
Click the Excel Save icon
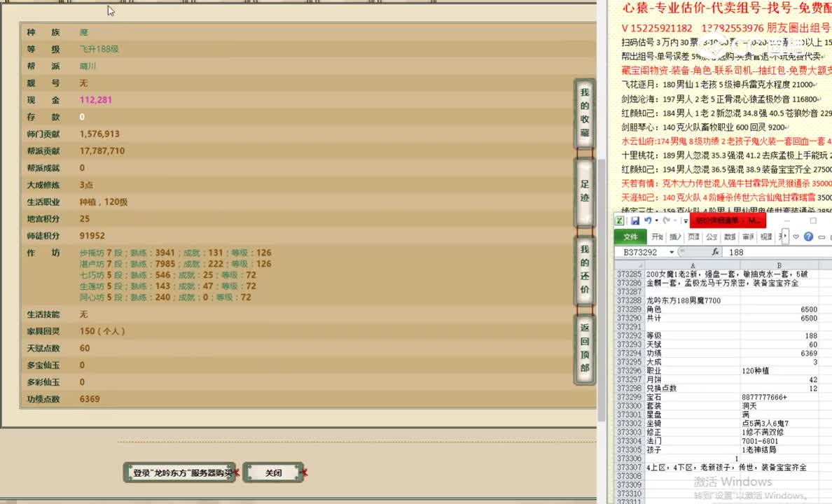[x=635, y=220]
